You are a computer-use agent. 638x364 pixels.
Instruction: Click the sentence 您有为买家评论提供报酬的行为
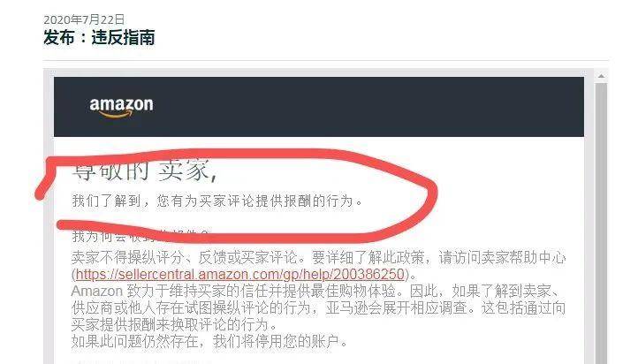point(254,201)
